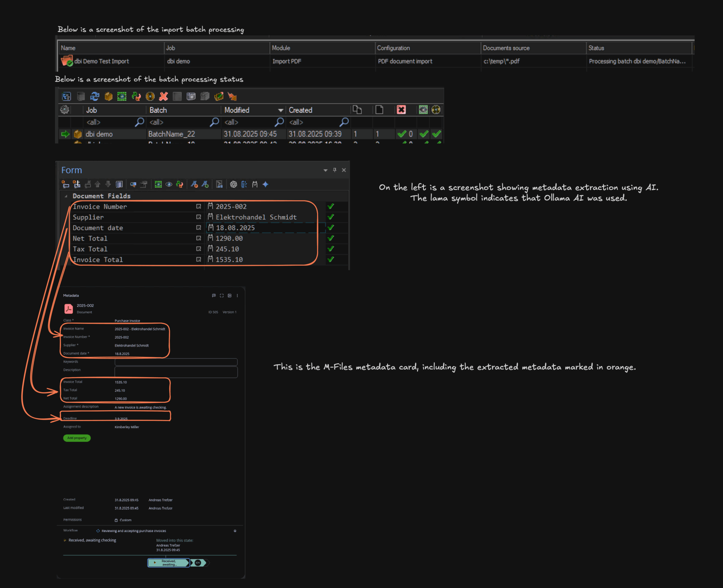The height and width of the screenshot is (588, 723).
Task: Click the Add property button
Action: (77, 438)
